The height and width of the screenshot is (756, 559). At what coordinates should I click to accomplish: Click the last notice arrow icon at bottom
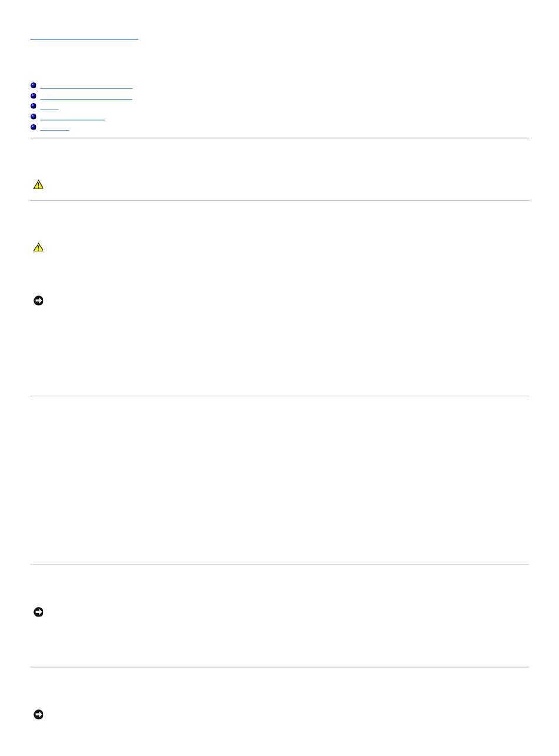38,715
